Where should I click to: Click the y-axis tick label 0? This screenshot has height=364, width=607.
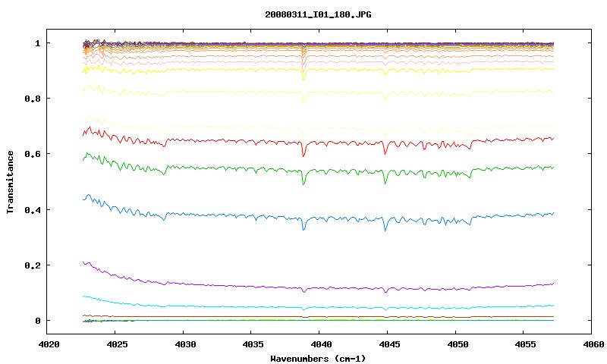(x=37, y=321)
